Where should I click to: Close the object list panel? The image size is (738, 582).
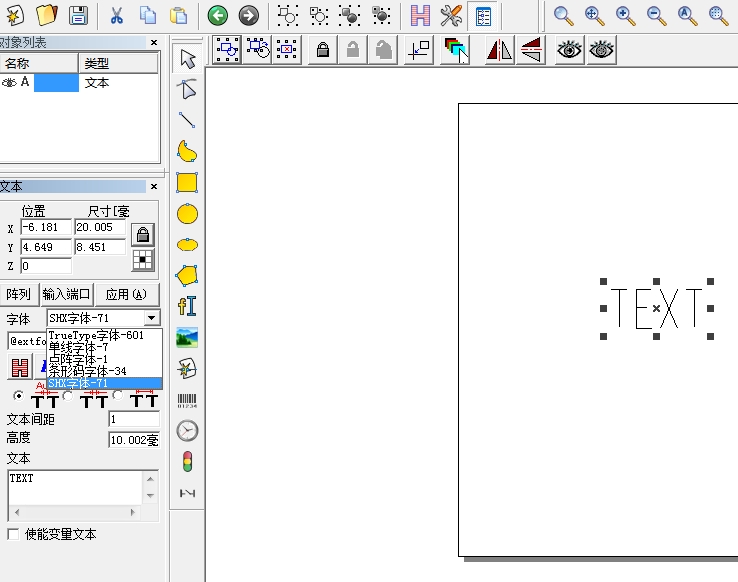click(154, 43)
